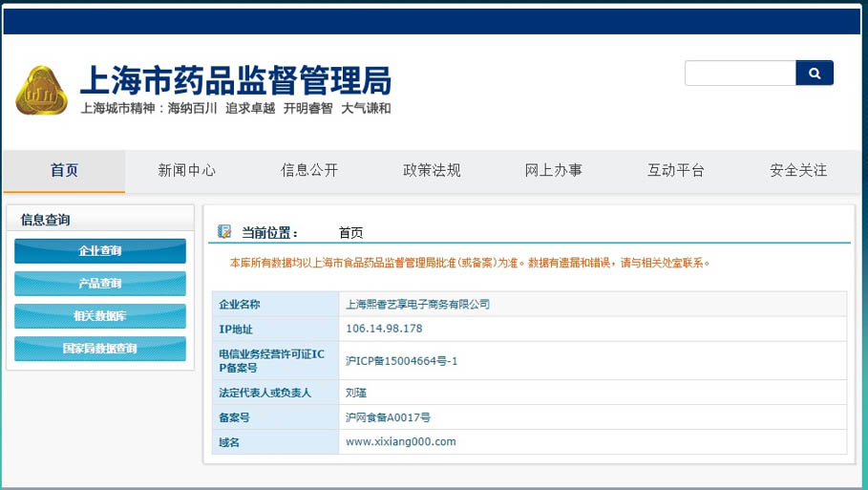
Task: Click the golden Shanghai emblem logo
Action: pyautogui.click(x=41, y=91)
